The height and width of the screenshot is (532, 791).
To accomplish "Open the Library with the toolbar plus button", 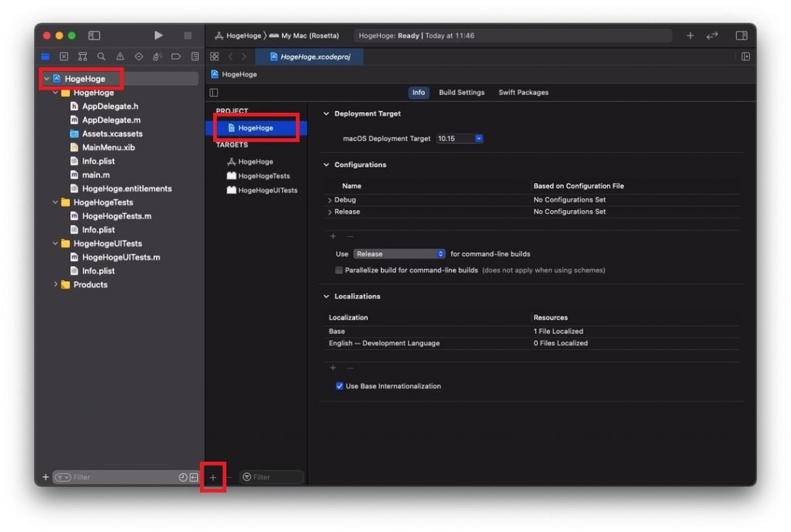I will [690, 36].
